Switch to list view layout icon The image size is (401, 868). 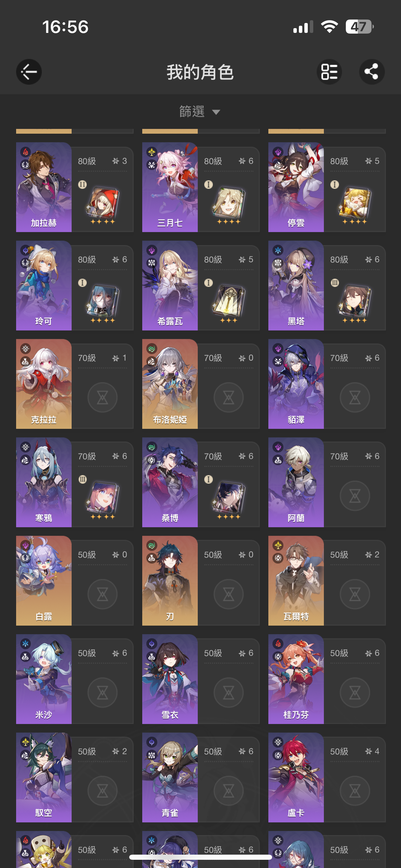329,72
